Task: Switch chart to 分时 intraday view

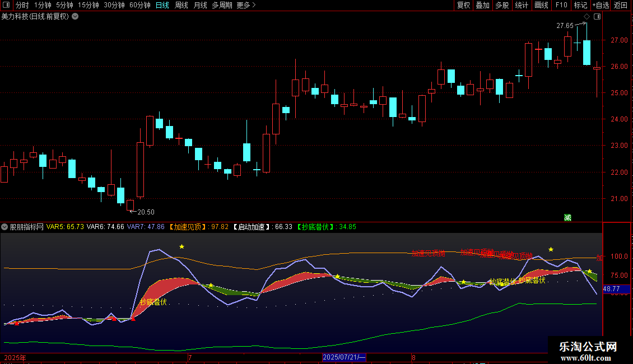Action: (x=22, y=5)
